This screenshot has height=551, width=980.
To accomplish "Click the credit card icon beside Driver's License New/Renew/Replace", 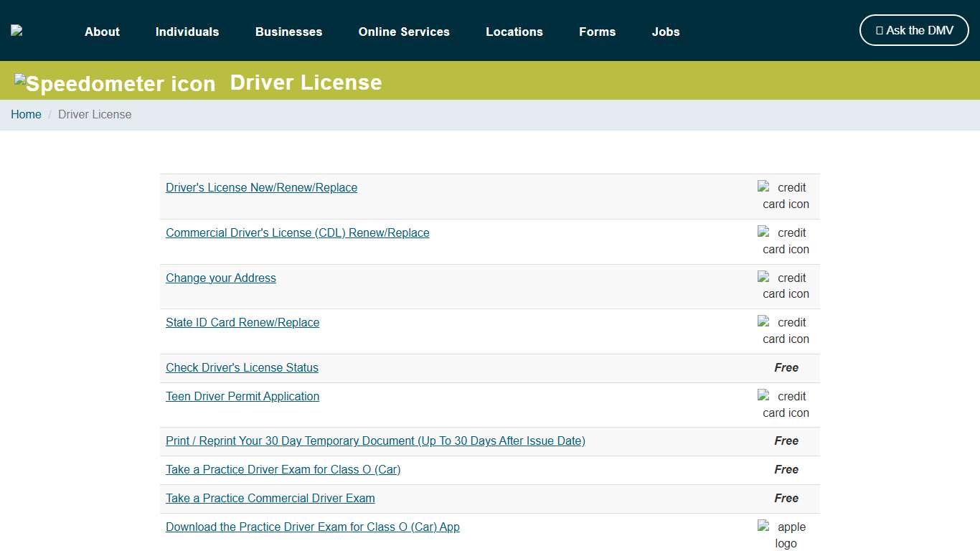I will (783, 196).
